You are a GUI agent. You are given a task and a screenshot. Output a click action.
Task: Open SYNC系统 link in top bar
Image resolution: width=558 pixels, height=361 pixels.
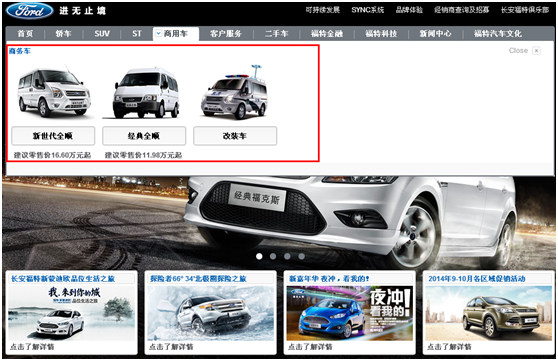pyautogui.click(x=368, y=10)
